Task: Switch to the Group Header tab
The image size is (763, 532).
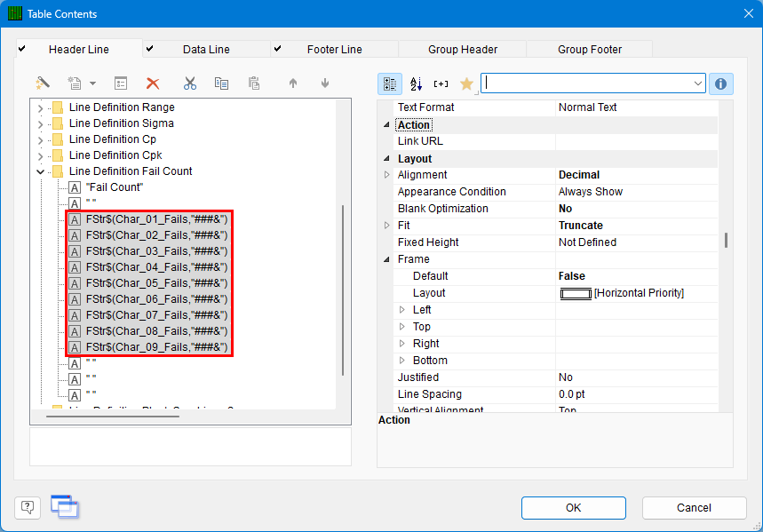Action: tap(463, 49)
